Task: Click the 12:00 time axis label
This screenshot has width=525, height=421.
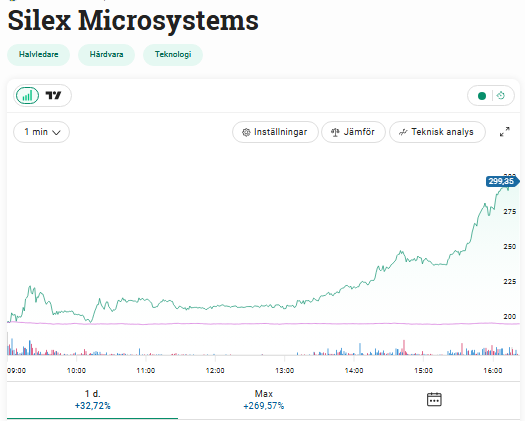Action: click(215, 371)
